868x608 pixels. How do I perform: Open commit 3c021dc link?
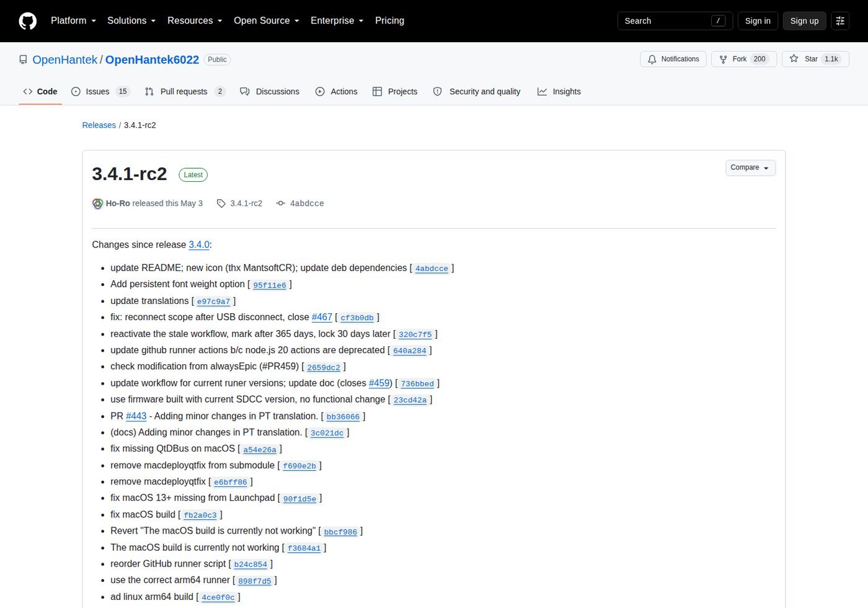327,433
